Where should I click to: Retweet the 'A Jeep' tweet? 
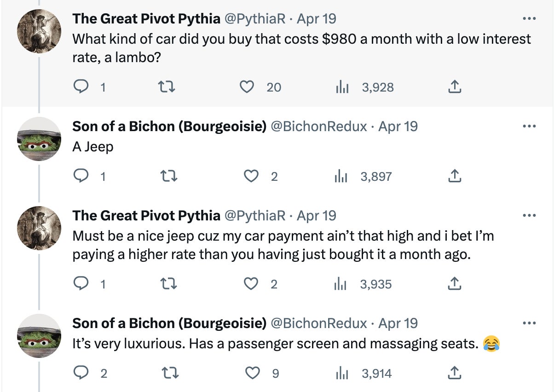click(168, 176)
